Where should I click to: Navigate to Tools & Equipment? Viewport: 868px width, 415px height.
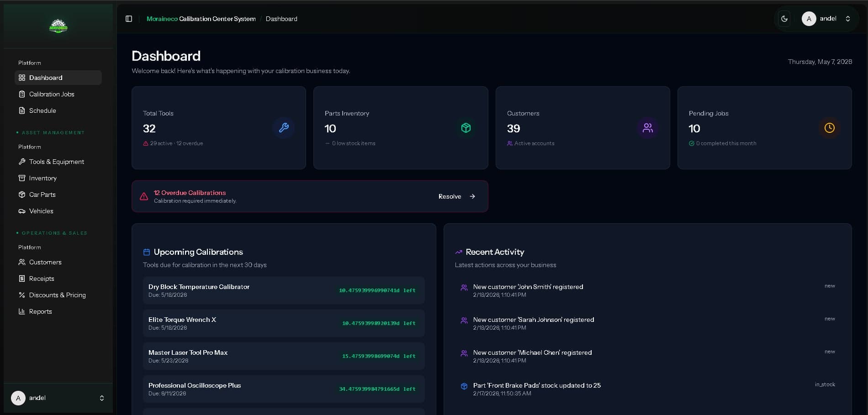(58, 162)
